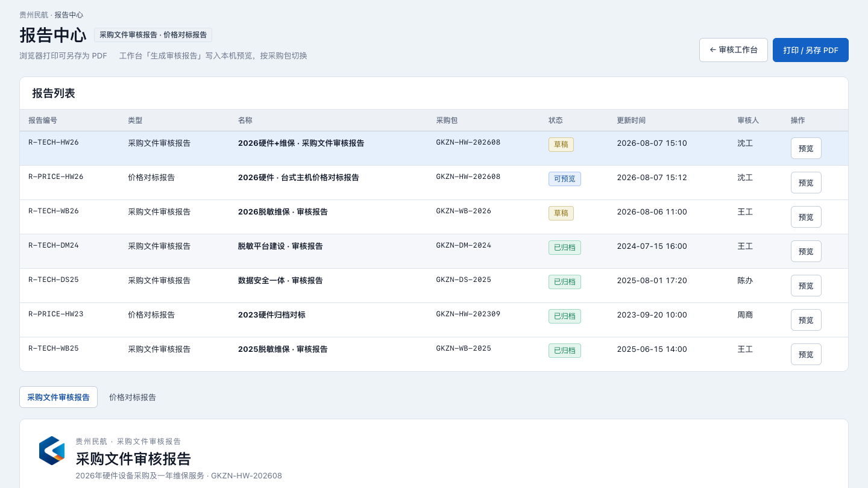This screenshot has width=868, height=488.
Task: Click 2025脱敏维保 · 审核报告 name
Action: tap(283, 349)
